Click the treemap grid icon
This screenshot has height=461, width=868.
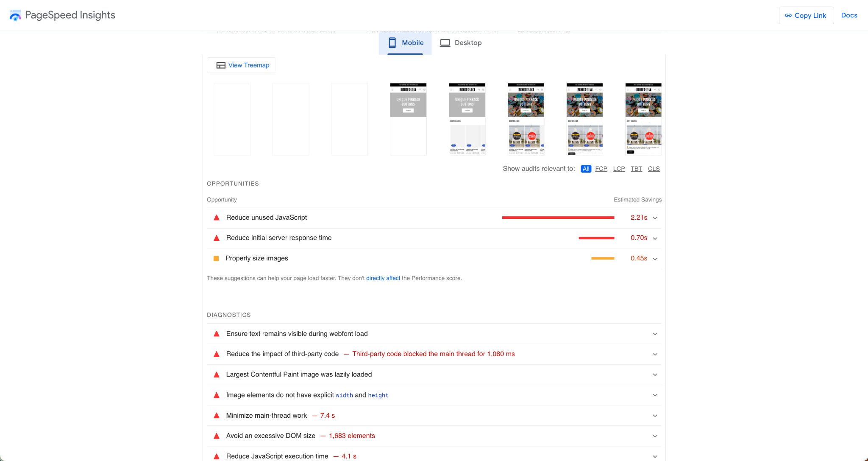click(221, 65)
